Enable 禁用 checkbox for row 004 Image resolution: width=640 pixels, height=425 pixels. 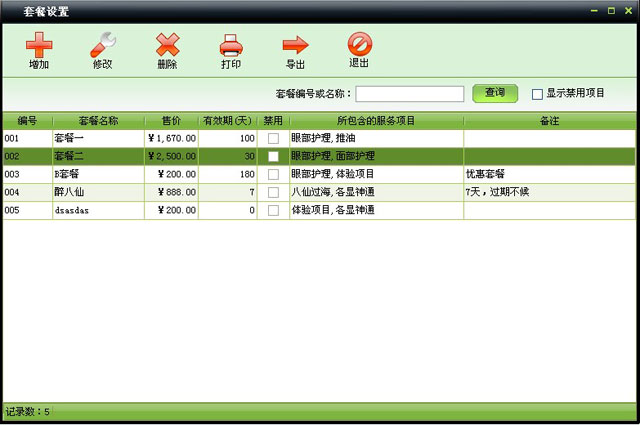(273, 192)
